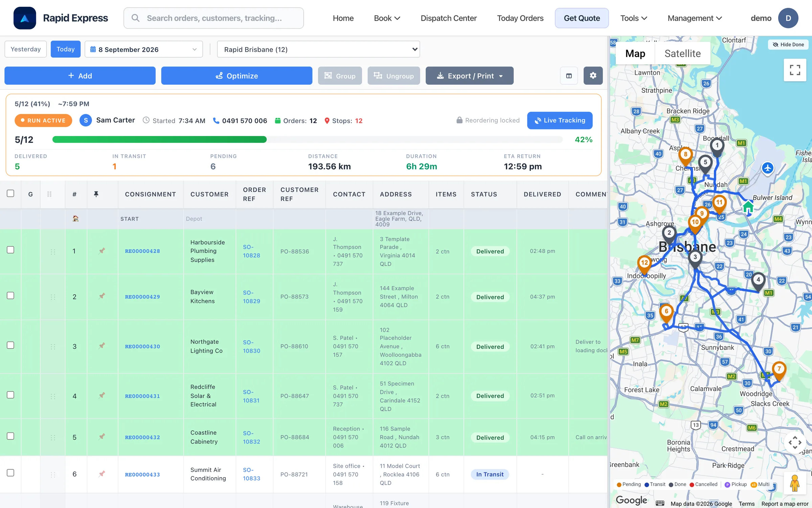Image resolution: width=812 pixels, height=508 pixels.
Task: Expand the Rapid Brisbane (12) run selector
Action: click(x=318, y=49)
